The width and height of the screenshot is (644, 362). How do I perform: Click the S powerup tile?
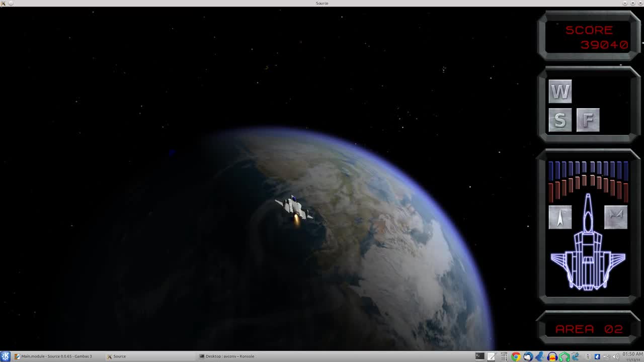560,120
